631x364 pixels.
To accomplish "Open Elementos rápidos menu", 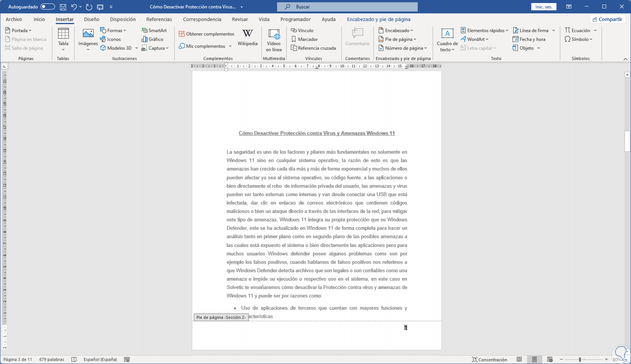I will (484, 31).
